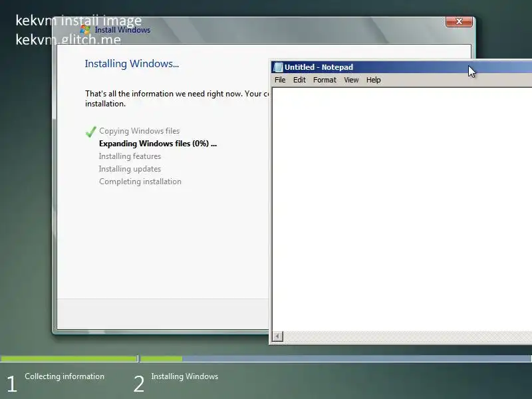Close the Install Windows dialog
532x399 pixels.
tap(459, 21)
